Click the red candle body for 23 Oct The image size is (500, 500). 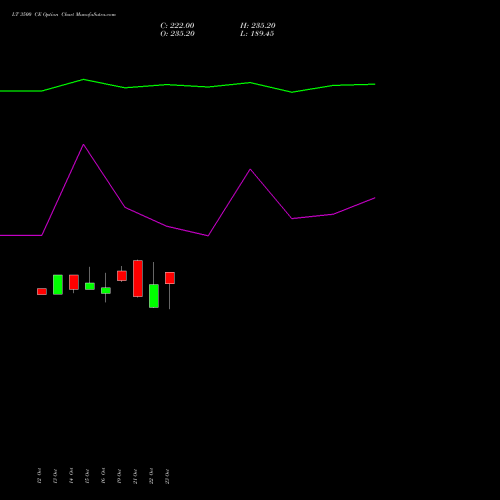pos(170,278)
